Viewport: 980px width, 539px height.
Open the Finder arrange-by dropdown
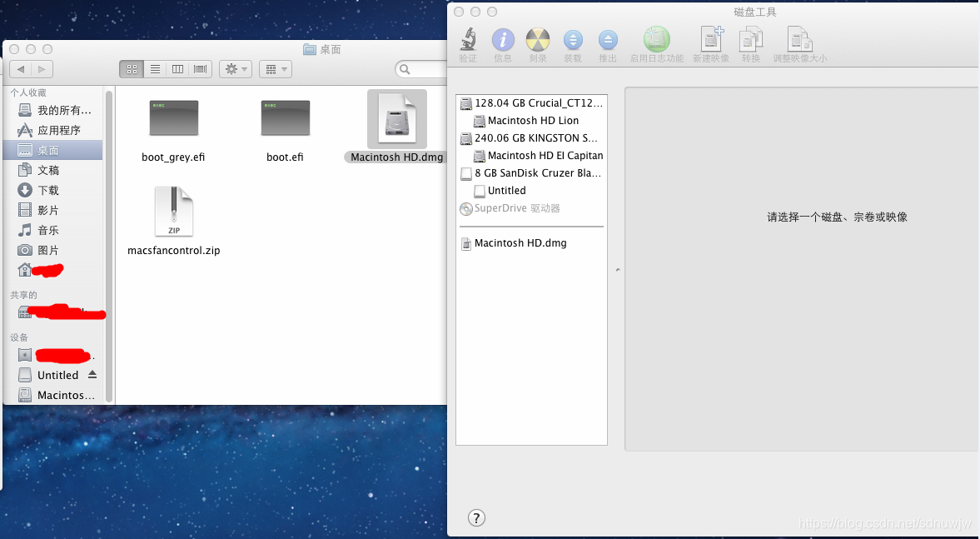click(276, 69)
